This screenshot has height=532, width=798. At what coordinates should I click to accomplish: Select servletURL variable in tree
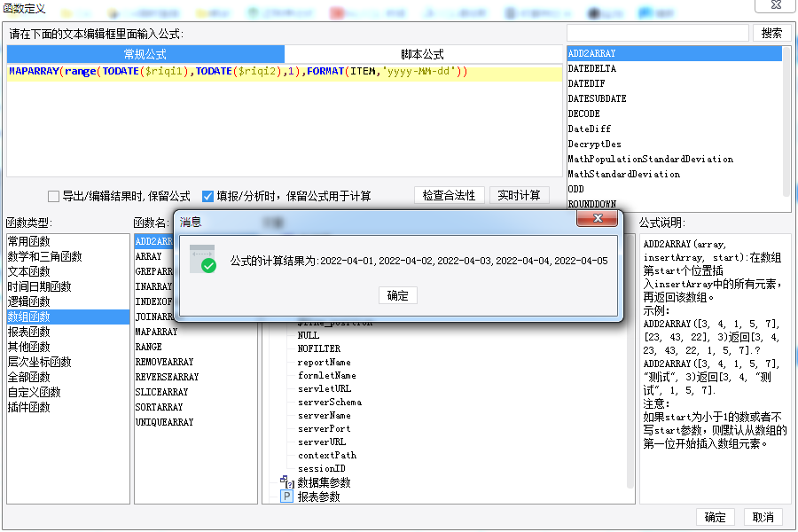coord(325,389)
